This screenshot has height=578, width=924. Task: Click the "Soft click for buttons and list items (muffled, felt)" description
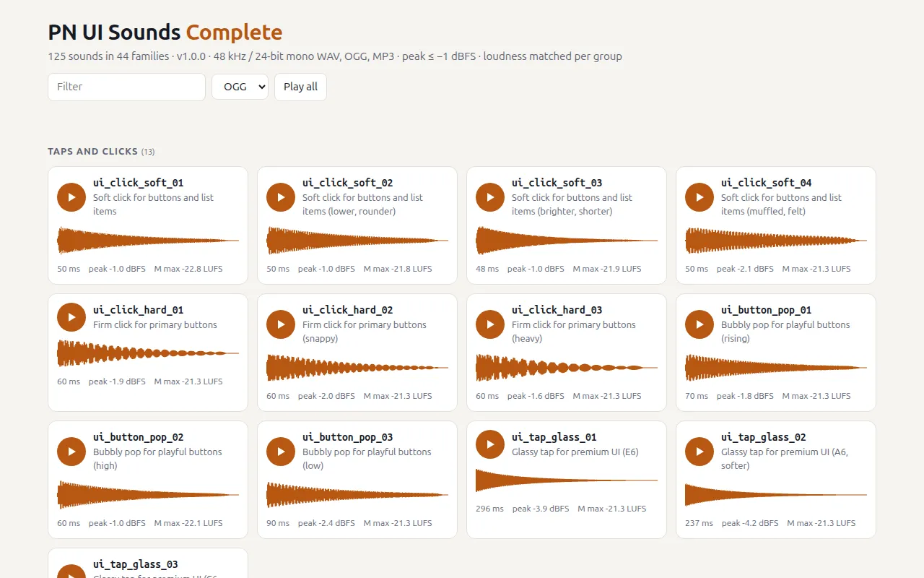781,204
